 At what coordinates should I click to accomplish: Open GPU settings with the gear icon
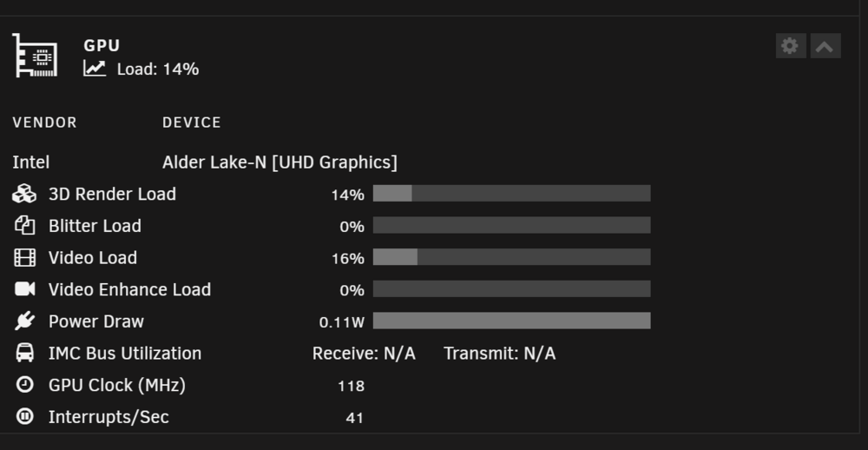pyautogui.click(x=791, y=46)
